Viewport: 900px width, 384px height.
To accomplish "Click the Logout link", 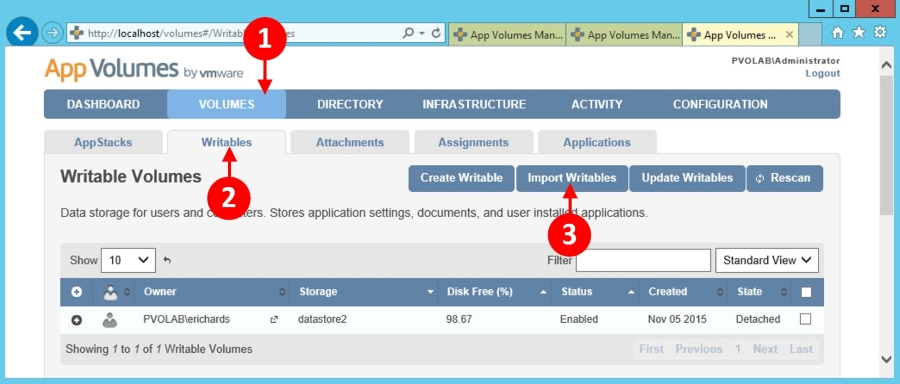I will click(x=823, y=73).
